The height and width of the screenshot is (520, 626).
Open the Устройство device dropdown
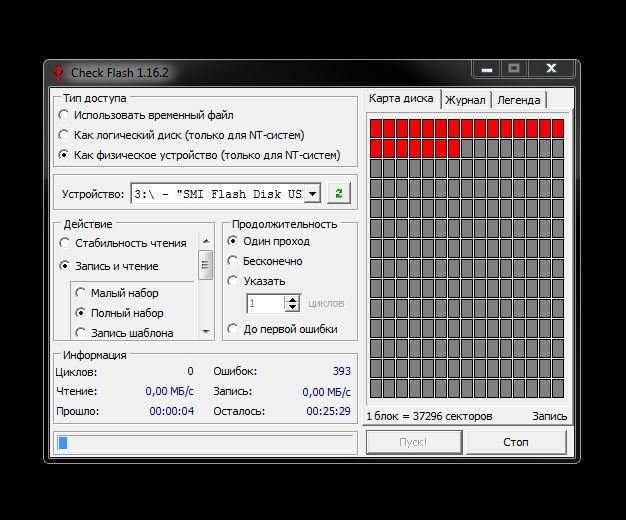click(x=313, y=194)
